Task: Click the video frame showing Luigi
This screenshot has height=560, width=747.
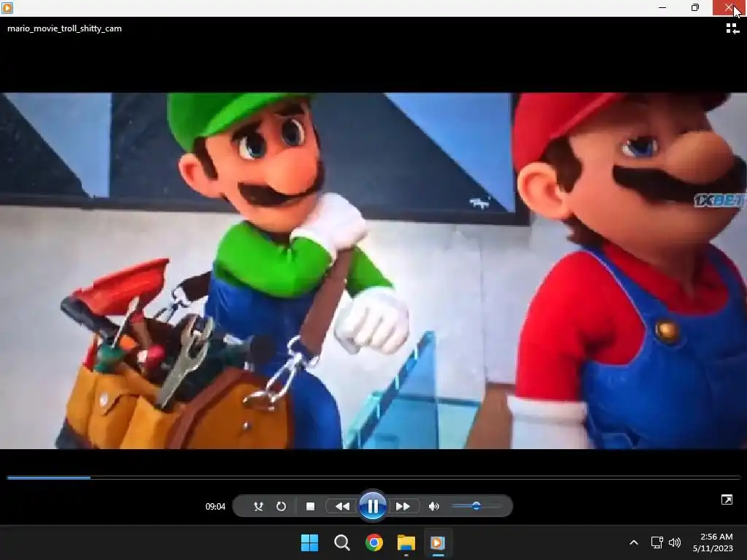Action: coord(373,271)
